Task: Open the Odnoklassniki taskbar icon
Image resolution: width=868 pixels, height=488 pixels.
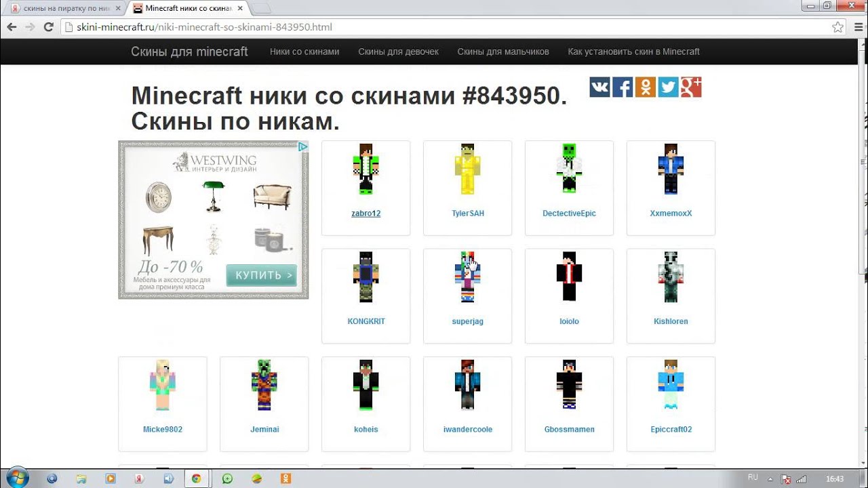Action: (x=285, y=479)
